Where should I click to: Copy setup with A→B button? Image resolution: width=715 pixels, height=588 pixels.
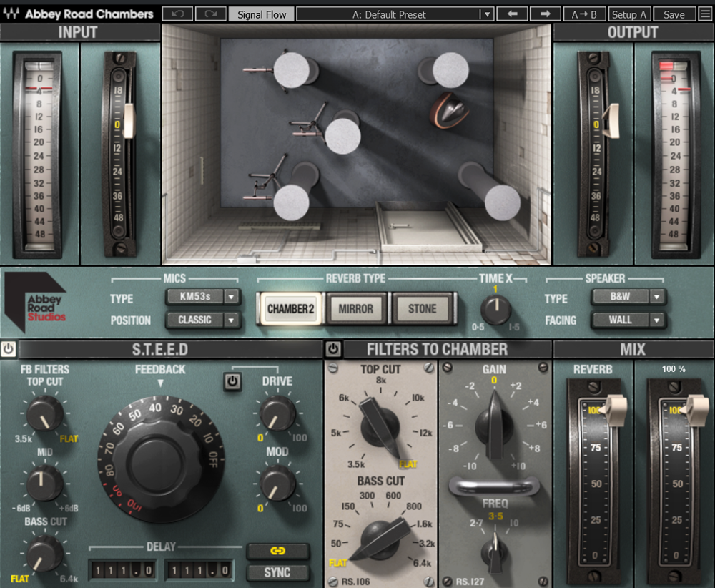point(584,14)
